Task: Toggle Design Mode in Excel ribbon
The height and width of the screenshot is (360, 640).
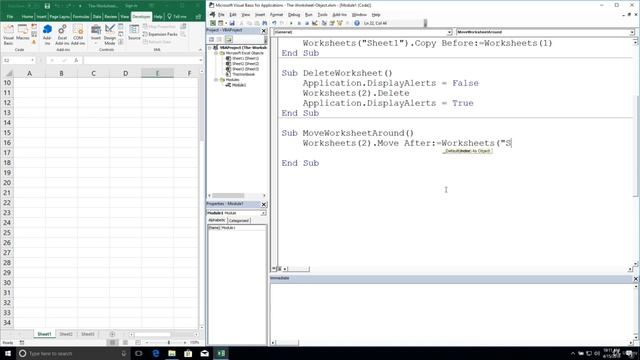Action: (110, 34)
